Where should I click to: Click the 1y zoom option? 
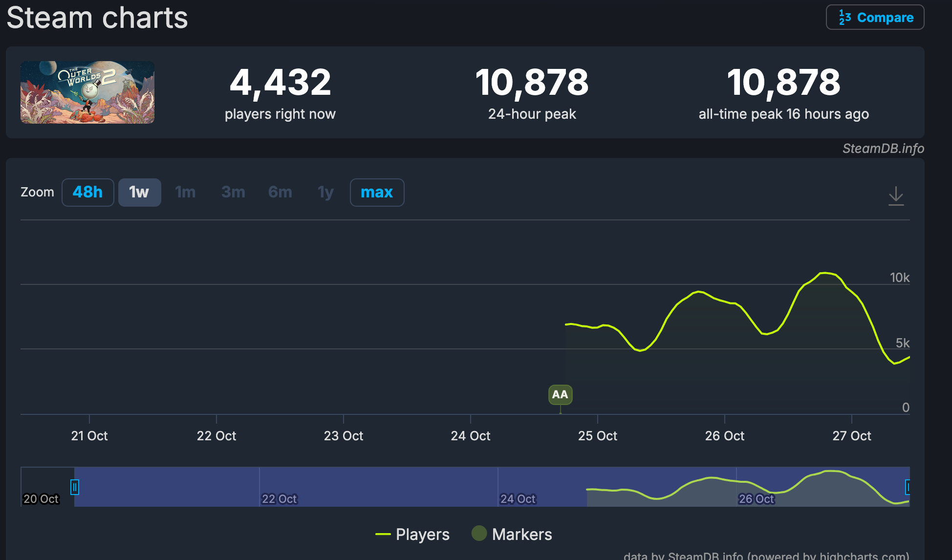coord(325,192)
